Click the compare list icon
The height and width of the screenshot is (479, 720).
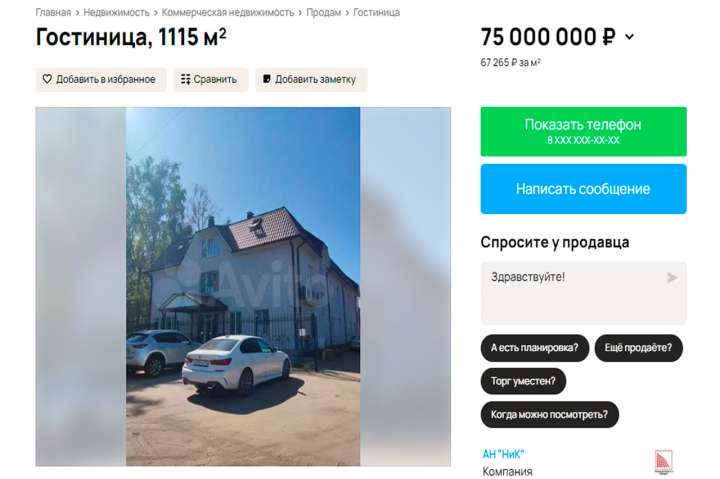point(186,79)
